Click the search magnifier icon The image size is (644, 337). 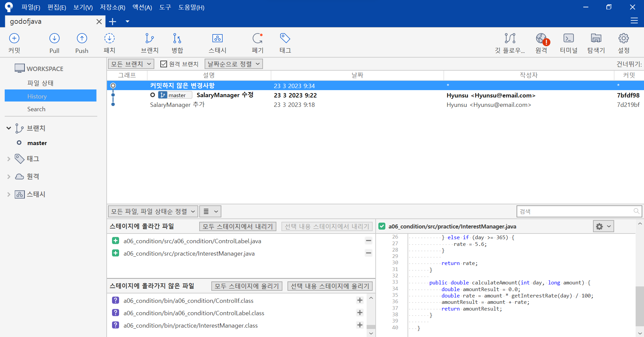point(636,211)
